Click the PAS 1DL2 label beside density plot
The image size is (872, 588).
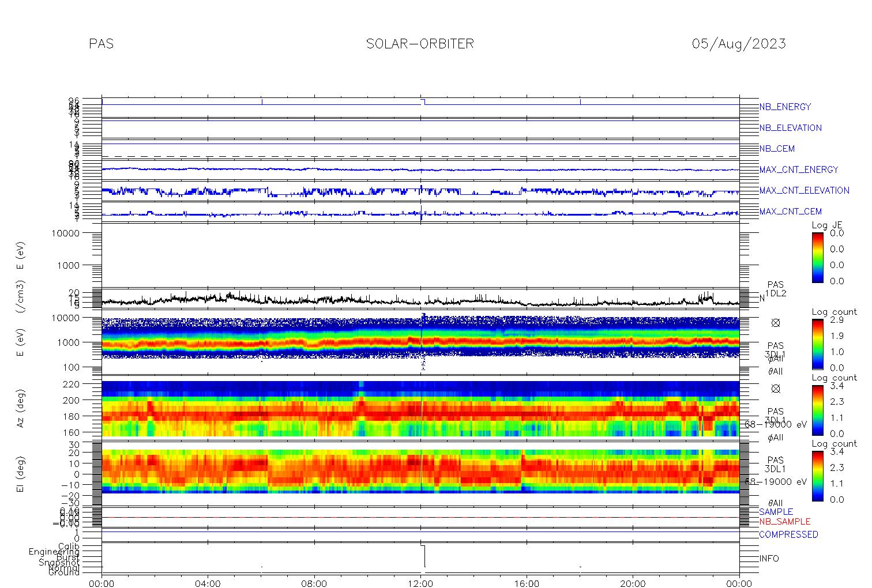tap(776, 289)
